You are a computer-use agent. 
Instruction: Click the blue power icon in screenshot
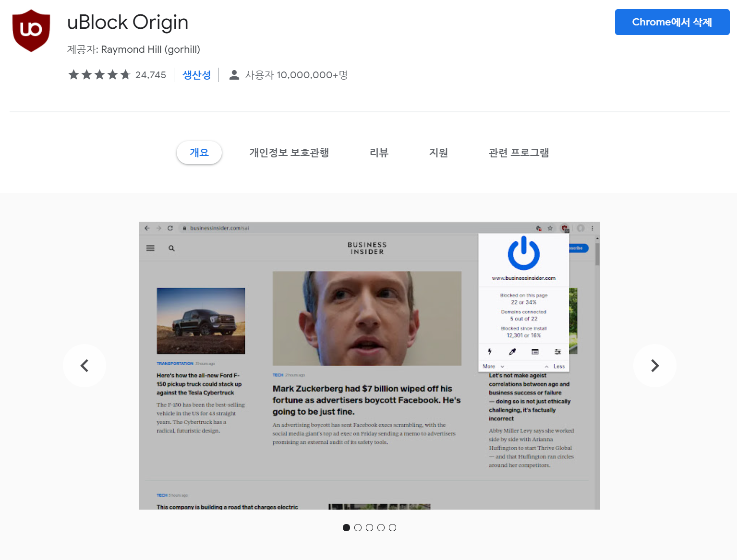click(x=524, y=253)
